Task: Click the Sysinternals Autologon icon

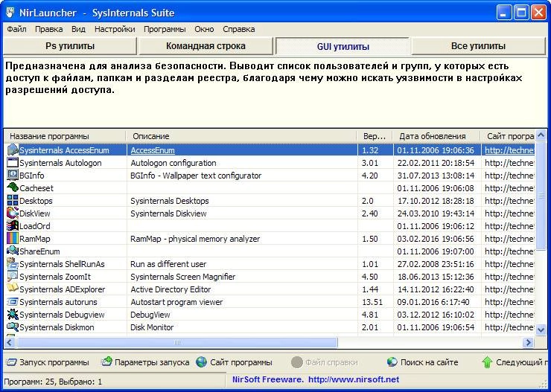Action: [13, 162]
